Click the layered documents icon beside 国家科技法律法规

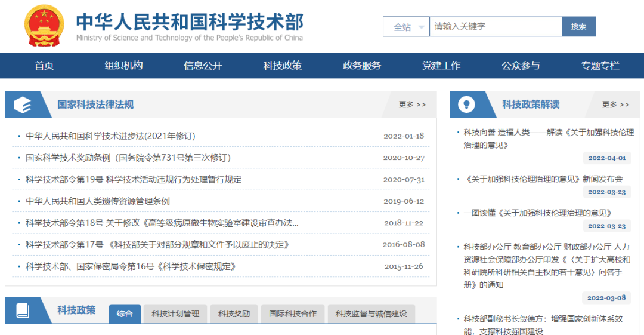click(x=23, y=105)
